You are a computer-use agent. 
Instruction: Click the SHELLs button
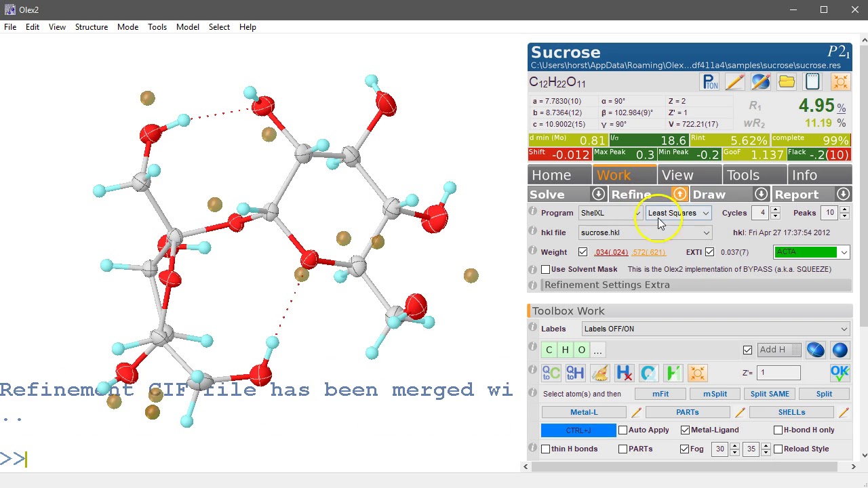(791, 412)
